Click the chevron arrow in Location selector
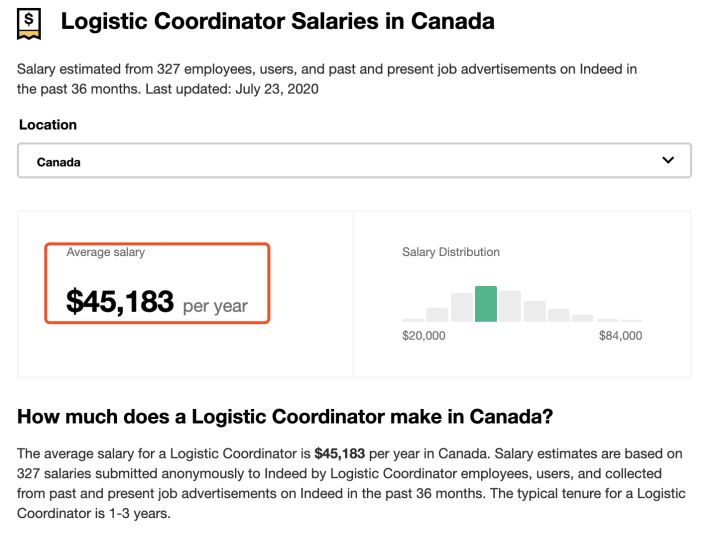Image resolution: width=720 pixels, height=533 pixels. [668, 160]
